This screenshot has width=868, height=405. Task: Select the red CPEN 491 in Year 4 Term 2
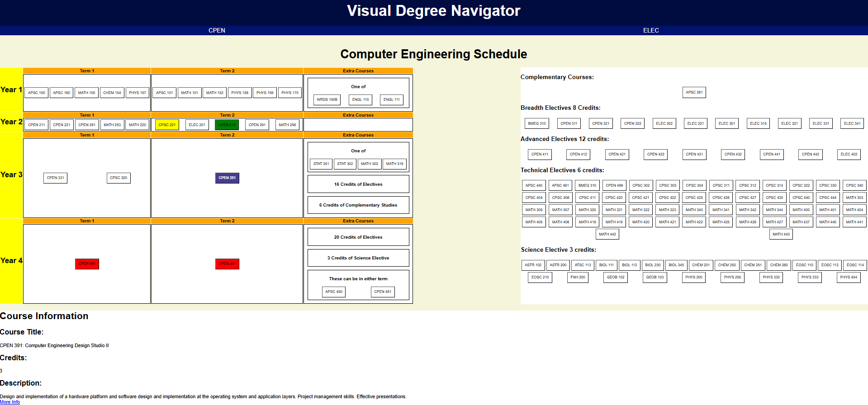click(227, 264)
